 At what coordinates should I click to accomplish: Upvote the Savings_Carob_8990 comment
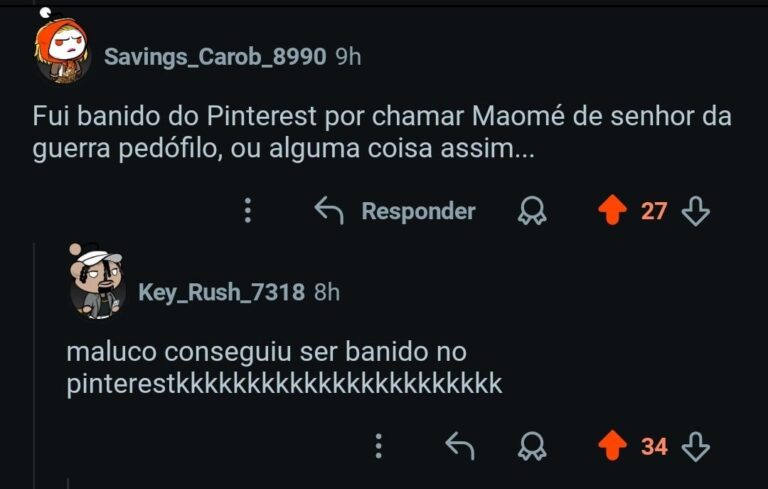tap(611, 211)
